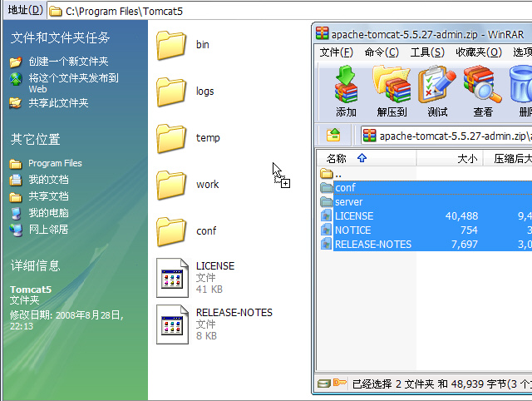Sort by 名称 column header in WinRAR
Screen dimensions: 532x401
367,158
